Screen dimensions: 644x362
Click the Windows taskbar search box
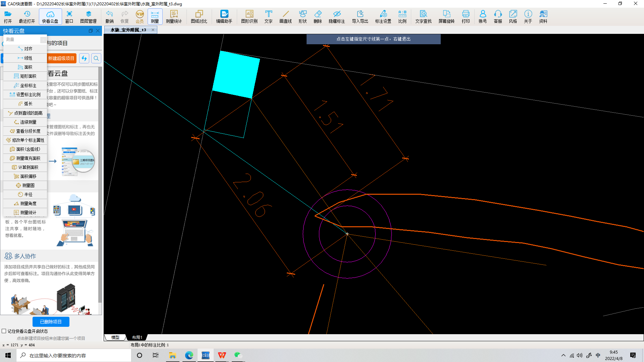[x=74, y=355]
